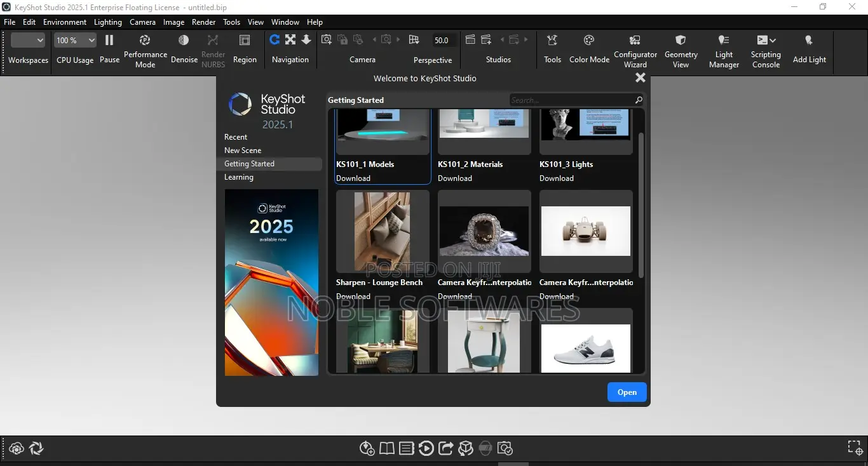Select Recent in the welcome sidebar

tap(236, 137)
